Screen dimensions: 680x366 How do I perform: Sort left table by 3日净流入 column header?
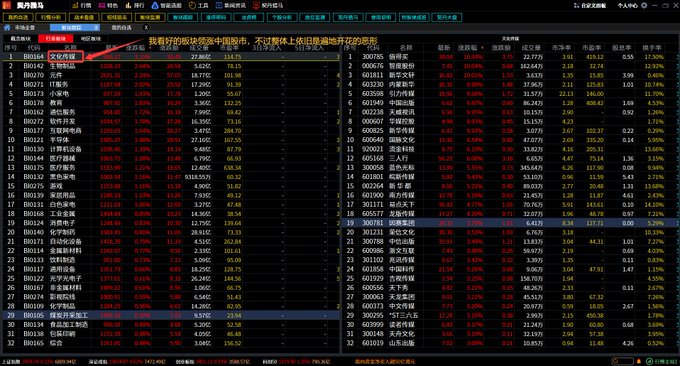point(267,48)
